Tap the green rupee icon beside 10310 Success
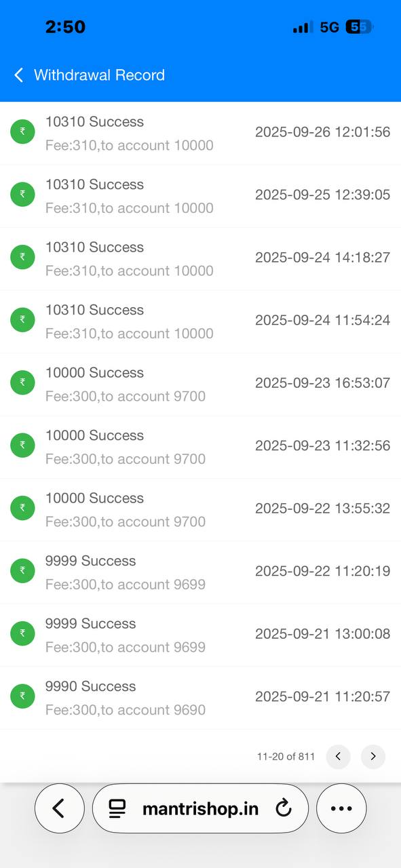This screenshot has height=868, width=401. coord(22,132)
